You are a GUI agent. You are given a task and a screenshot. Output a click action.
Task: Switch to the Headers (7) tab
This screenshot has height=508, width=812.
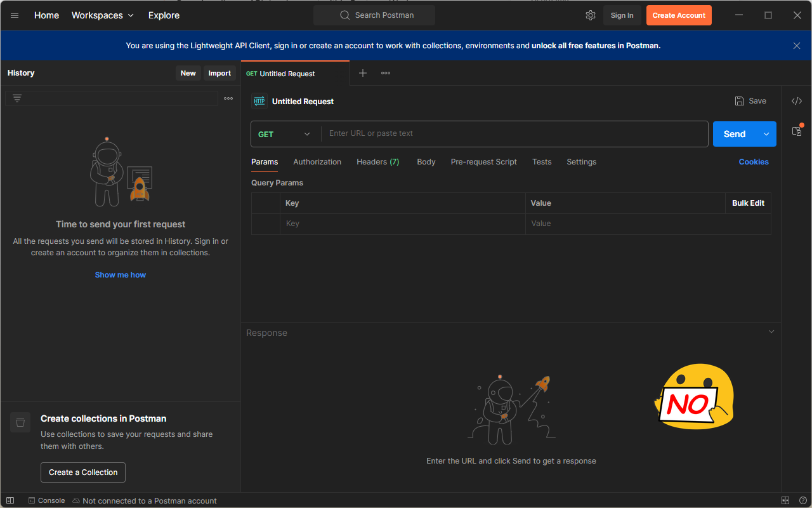coord(378,162)
